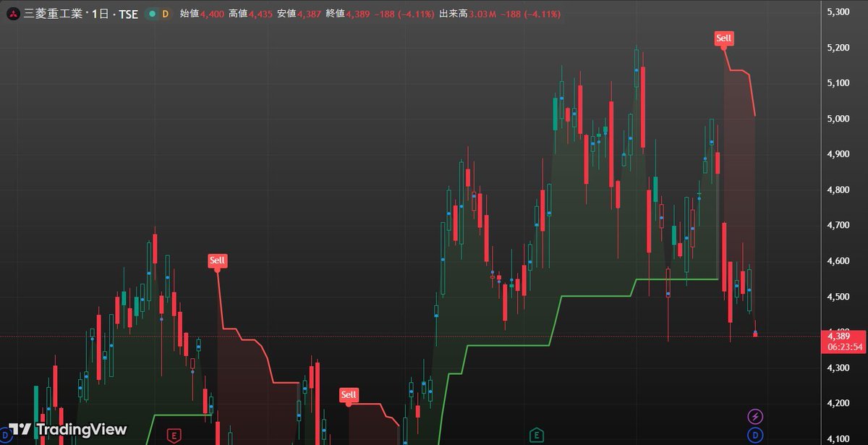868x445 pixels.
Task: Open the D dividend marker below the lightning icon
Action: (x=755, y=435)
